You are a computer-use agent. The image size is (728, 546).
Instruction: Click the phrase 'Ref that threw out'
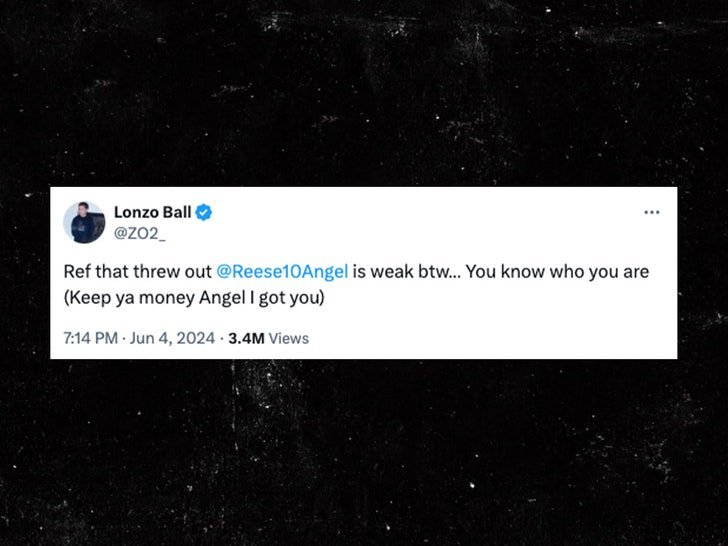[137, 272]
